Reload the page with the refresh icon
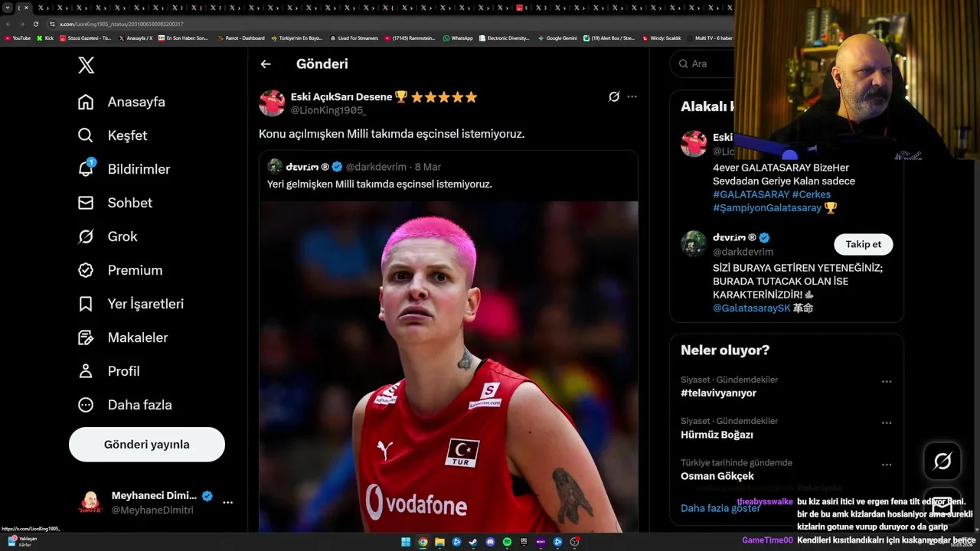This screenshot has height=551, width=980. pyautogui.click(x=36, y=24)
